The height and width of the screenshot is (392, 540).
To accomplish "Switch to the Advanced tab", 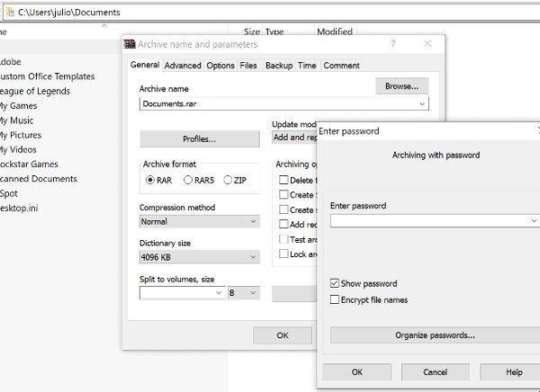I will [183, 66].
